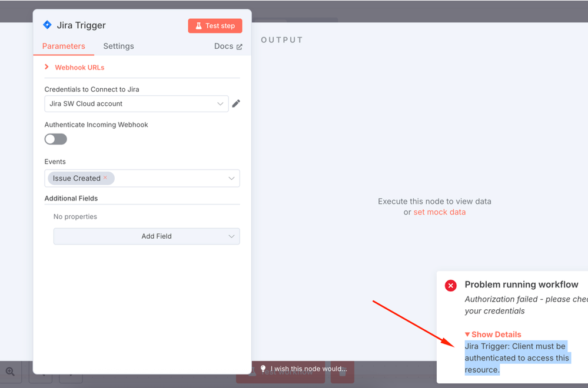
Task: Click the 'Additional Fields' label
Action: [x=71, y=199]
